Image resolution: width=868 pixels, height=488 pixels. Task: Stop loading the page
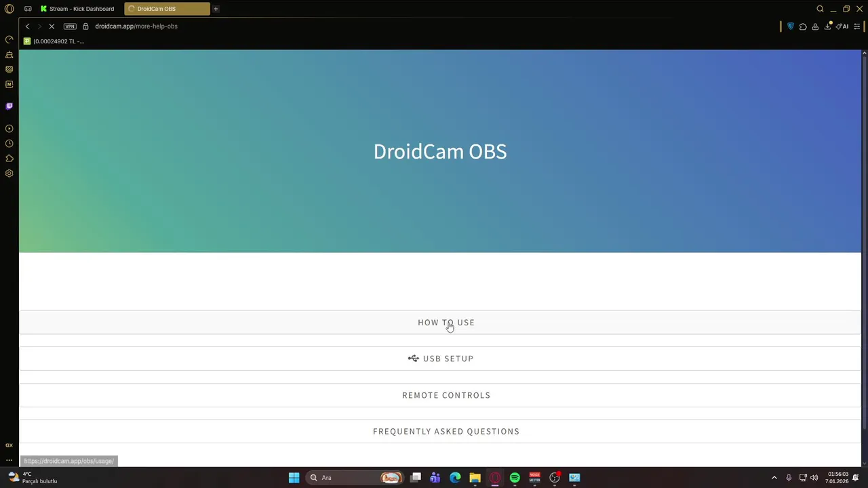pyautogui.click(x=52, y=26)
